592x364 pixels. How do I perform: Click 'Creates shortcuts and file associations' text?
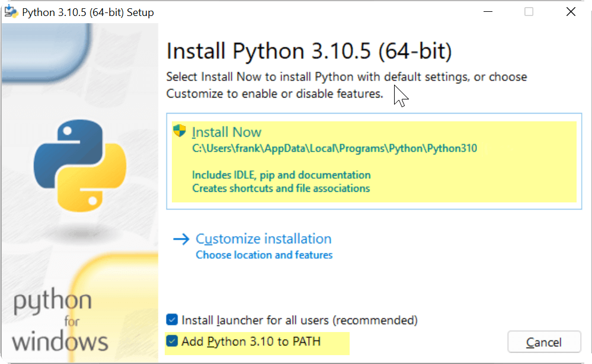point(281,188)
